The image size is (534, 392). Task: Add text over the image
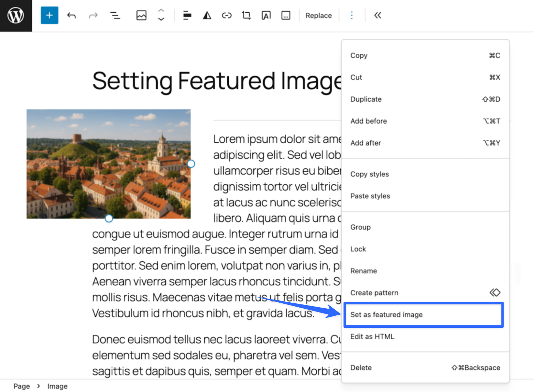pyautogui.click(x=266, y=16)
